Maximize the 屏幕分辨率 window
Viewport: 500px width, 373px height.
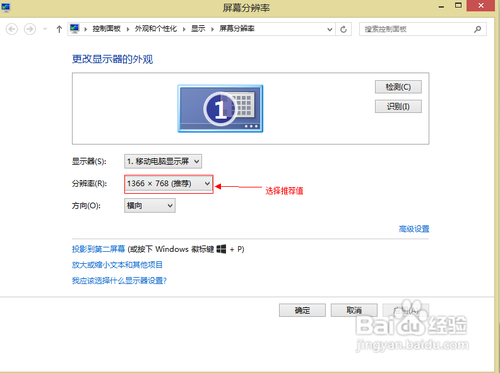click(x=458, y=6)
